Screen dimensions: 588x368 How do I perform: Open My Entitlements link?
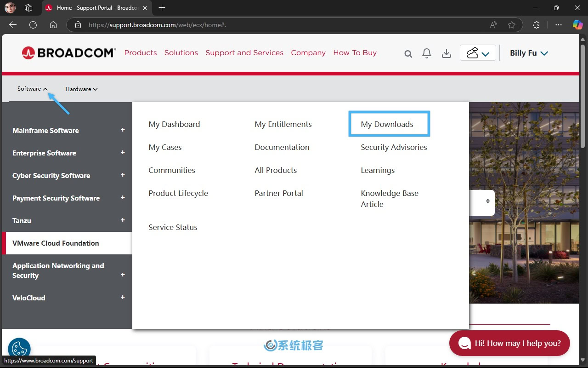[x=283, y=124]
